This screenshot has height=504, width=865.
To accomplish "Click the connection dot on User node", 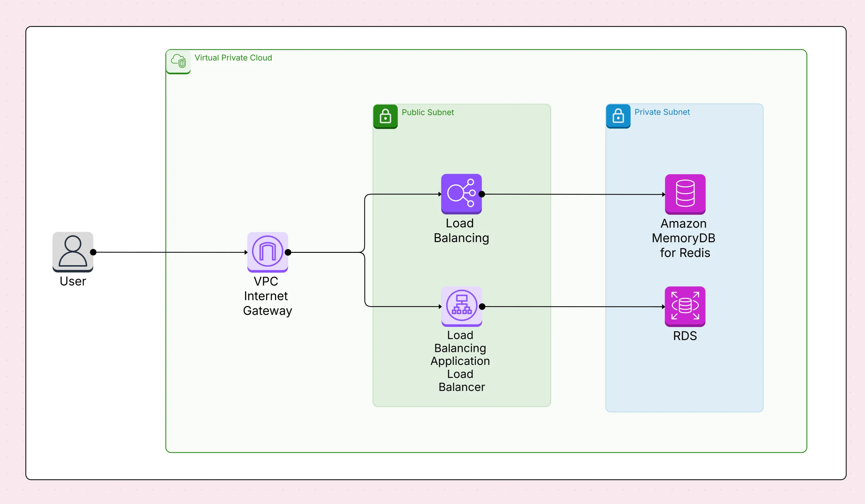I will 93,252.
